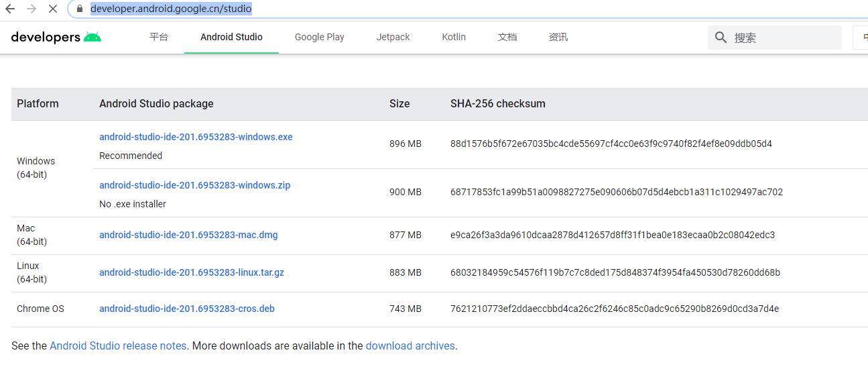Open Android Studio release notes link
Viewport: 868px width, 373px height.
pyautogui.click(x=118, y=346)
